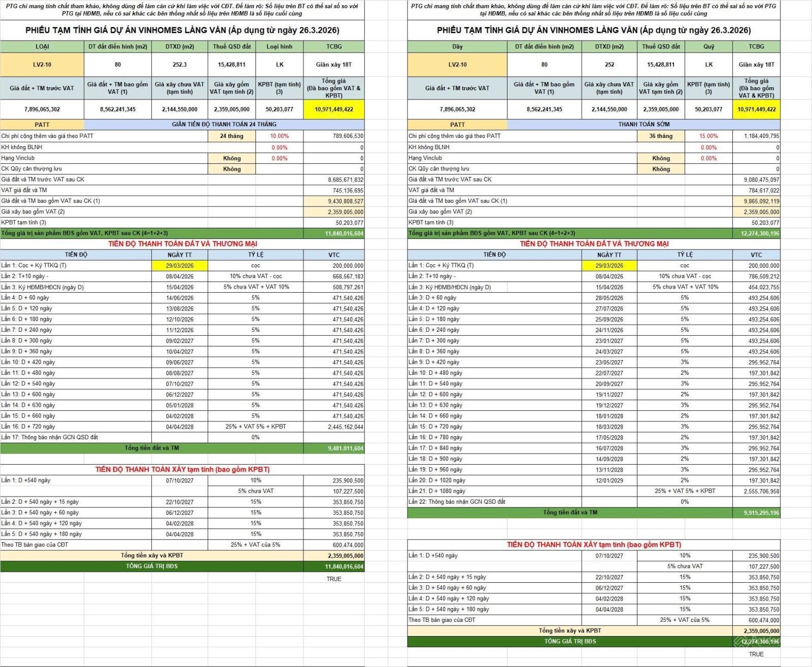The image size is (812, 667).
Task: Click the "GIÃN TIẾN ĐỘ THANH TOÁN 24 THÁNG" cell
Action: tap(224, 124)
